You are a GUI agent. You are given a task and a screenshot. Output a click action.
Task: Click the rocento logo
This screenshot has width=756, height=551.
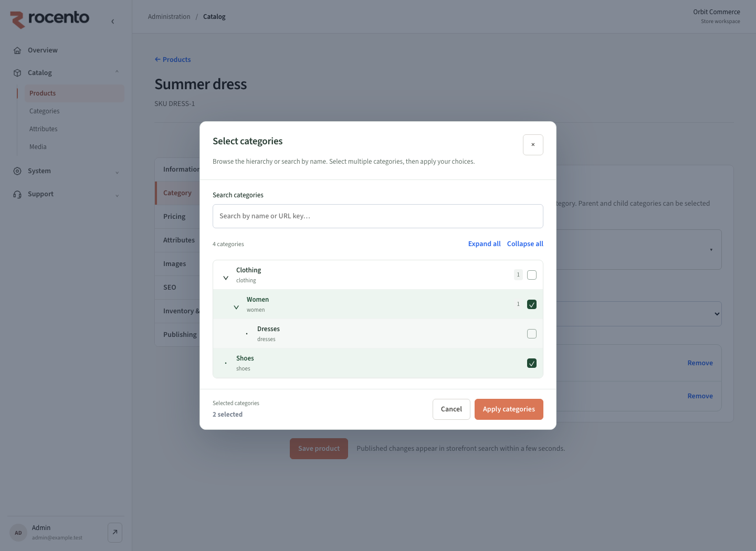(50, 19)
